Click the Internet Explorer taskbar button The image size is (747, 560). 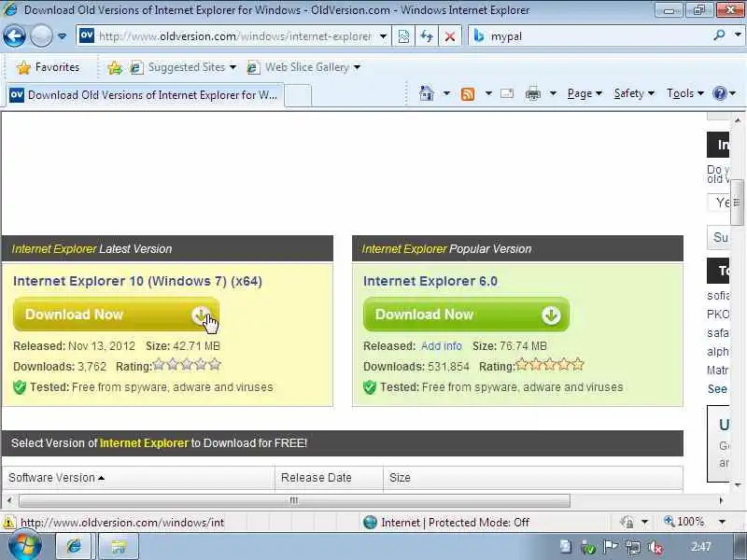[74, 546]
